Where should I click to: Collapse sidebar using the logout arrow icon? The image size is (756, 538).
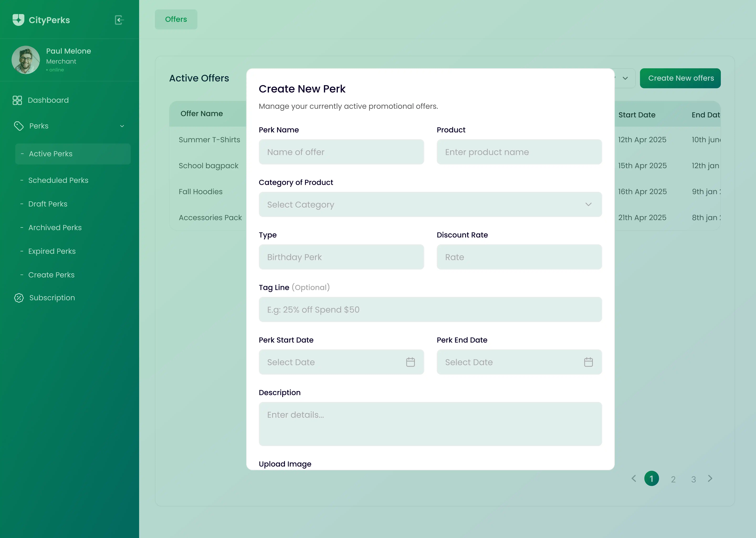(x=119, y=20)
